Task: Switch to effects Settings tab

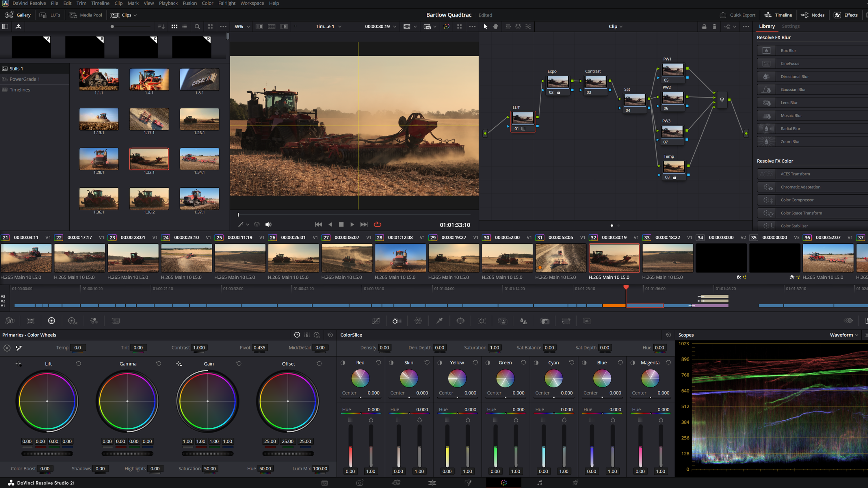Action: point(791,26)
